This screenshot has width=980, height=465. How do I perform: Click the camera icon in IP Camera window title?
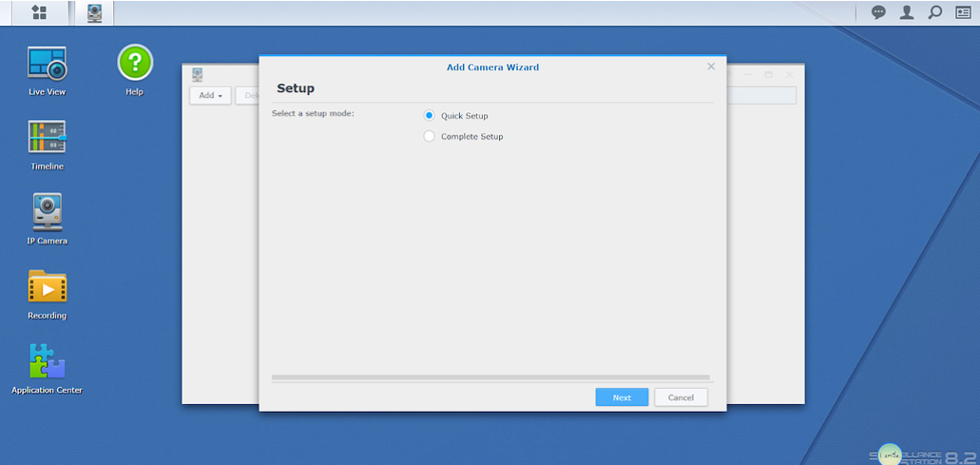(198, 74)
